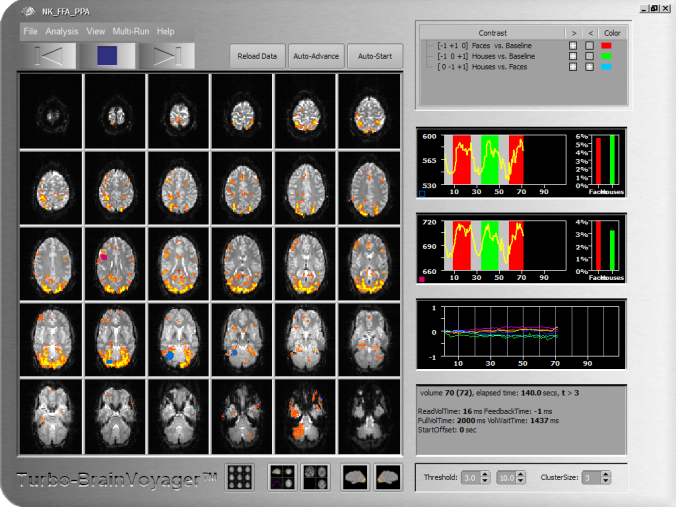
Task: Click the Reload Data button
Action: coord(258,55)
